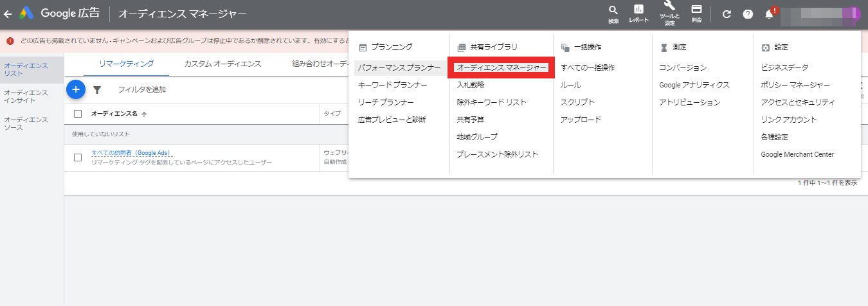Switch to 組み合わせオーディエンス tab
This screenshot has height=306, width=868.
320,64
